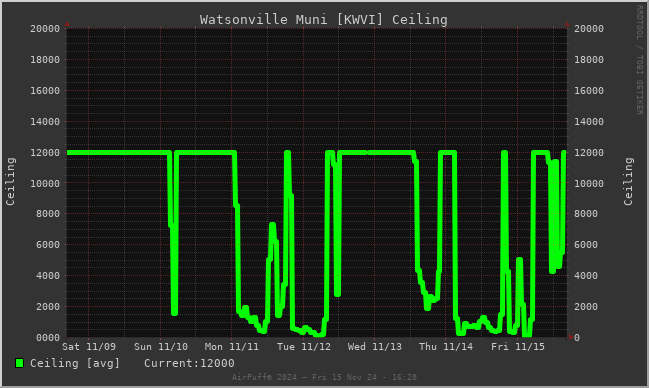Click the 'Tue 11/12' x-axis date label

(x=304, y=347)
